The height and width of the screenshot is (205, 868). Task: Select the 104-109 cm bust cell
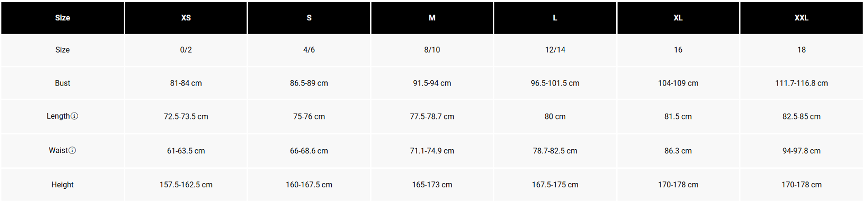[x=678, y=83]
